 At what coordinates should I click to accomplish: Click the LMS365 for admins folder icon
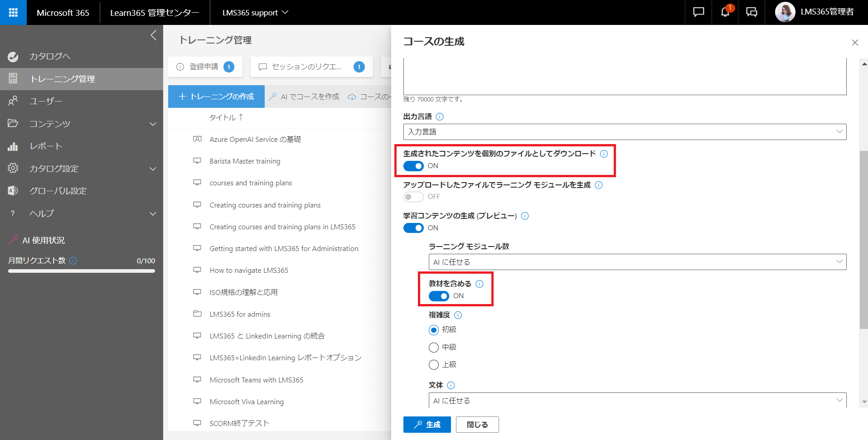[x=197, y=314]
